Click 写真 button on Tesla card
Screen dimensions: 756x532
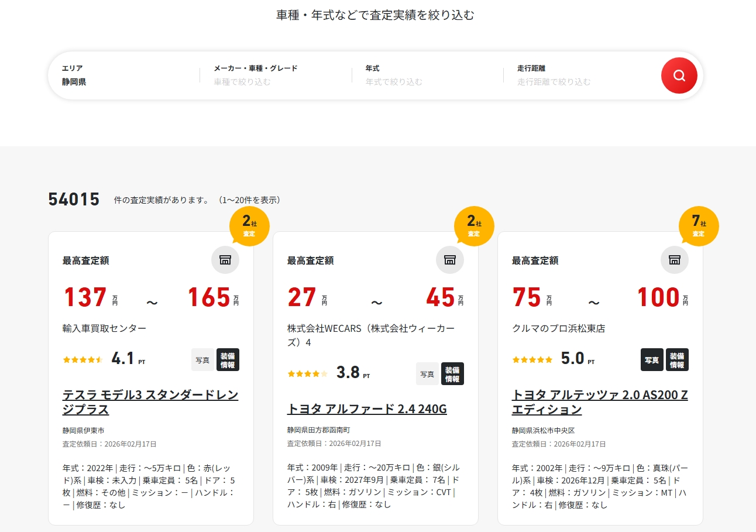tap(202, 360)
